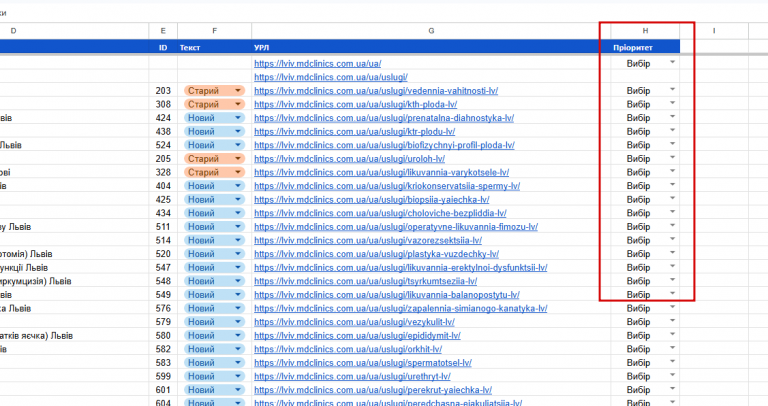Open the prenatalna-diahnostyka-lv link
Screen dimensions: 768x406
point(384,118)
